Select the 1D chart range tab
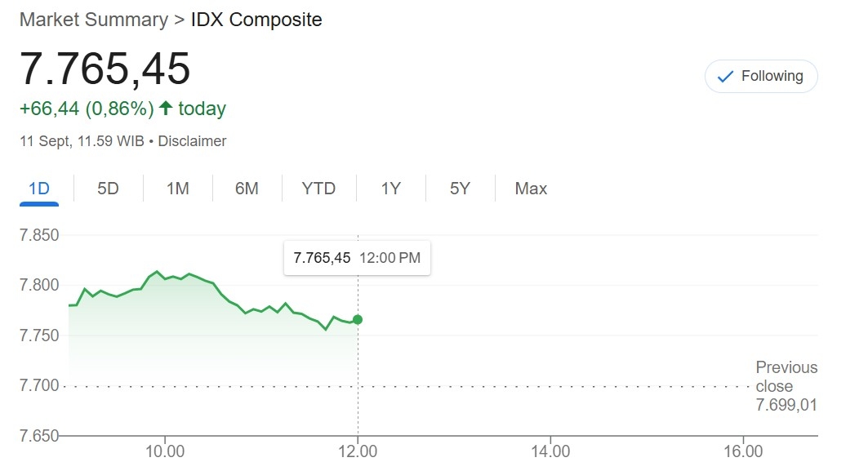The height and width of the screenshot is (471, 868). point(39,189)
